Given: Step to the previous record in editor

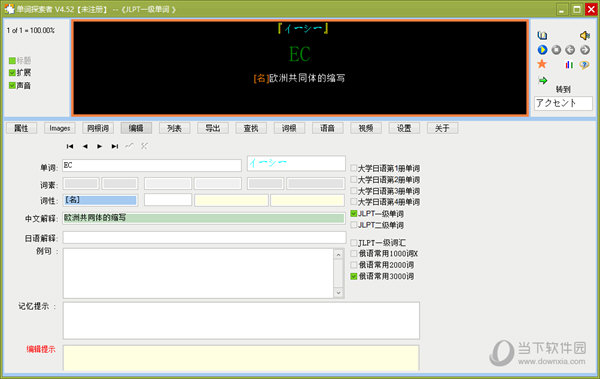Looking at the screenshot, I should (x=85, y=146).
